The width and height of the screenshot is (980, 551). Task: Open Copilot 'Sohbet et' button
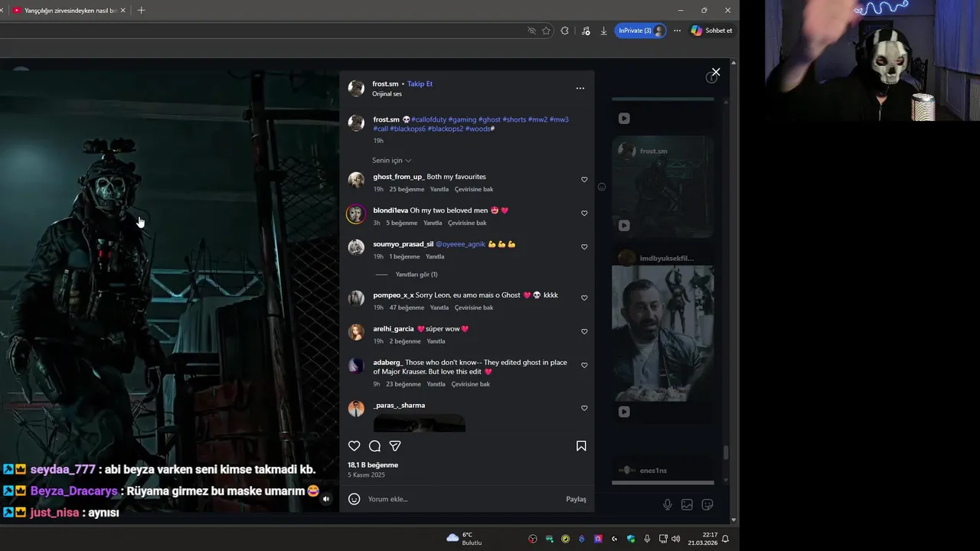coord(711,31)
